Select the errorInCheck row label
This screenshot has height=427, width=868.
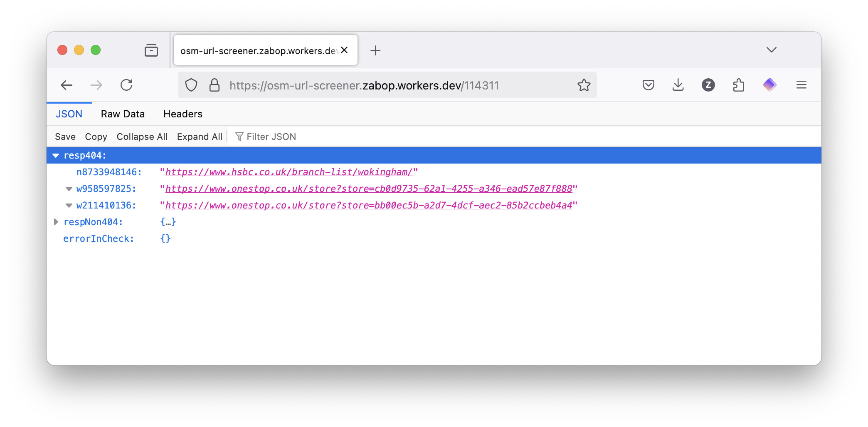coord(99,239)
